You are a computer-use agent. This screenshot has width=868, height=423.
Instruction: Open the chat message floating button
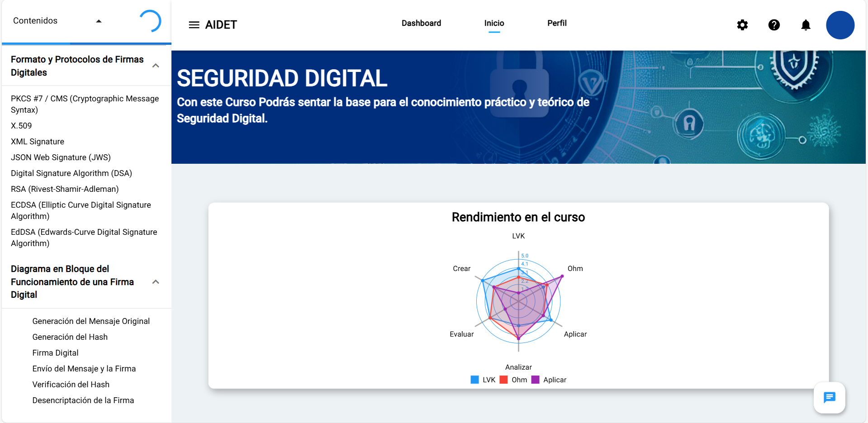(829, 398)
